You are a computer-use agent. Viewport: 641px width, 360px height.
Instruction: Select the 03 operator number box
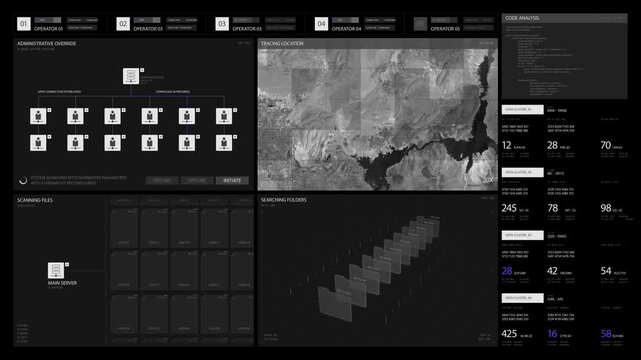tap(222, 24)
